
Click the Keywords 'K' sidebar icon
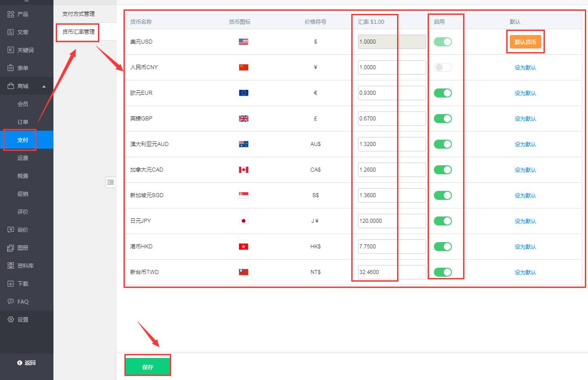[11, 50]
